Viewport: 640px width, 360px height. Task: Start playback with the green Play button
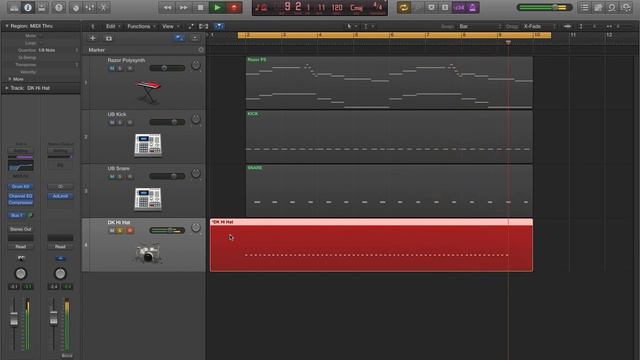click(217, 7)
